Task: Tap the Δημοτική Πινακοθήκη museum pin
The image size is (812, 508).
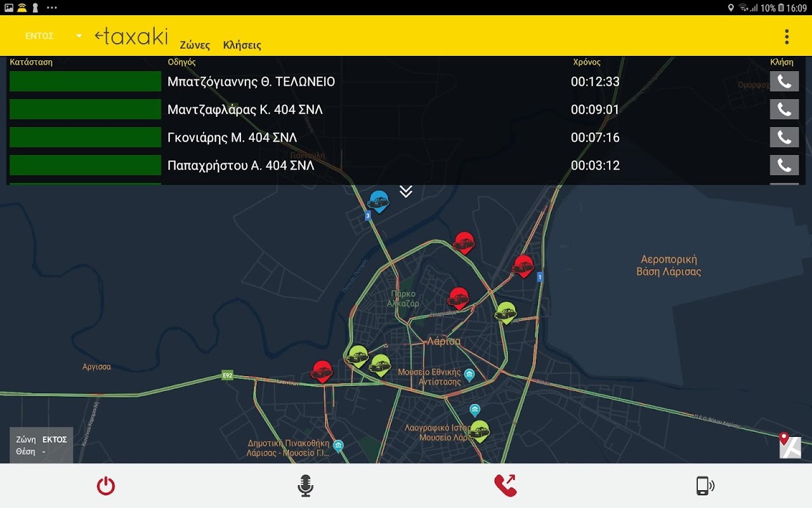Action: [x=339, y=445]
